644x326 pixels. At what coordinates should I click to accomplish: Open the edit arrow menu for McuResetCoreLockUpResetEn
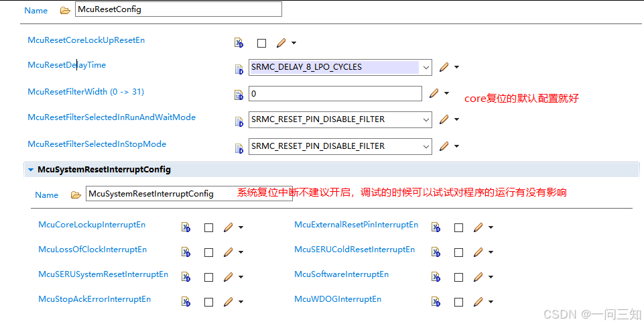294,43
